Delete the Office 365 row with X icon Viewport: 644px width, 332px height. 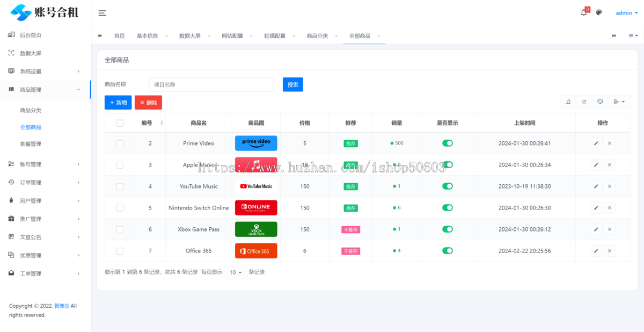609,251
